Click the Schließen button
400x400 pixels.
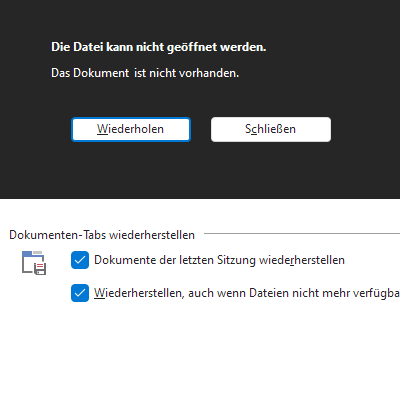[x=271, y=129]
